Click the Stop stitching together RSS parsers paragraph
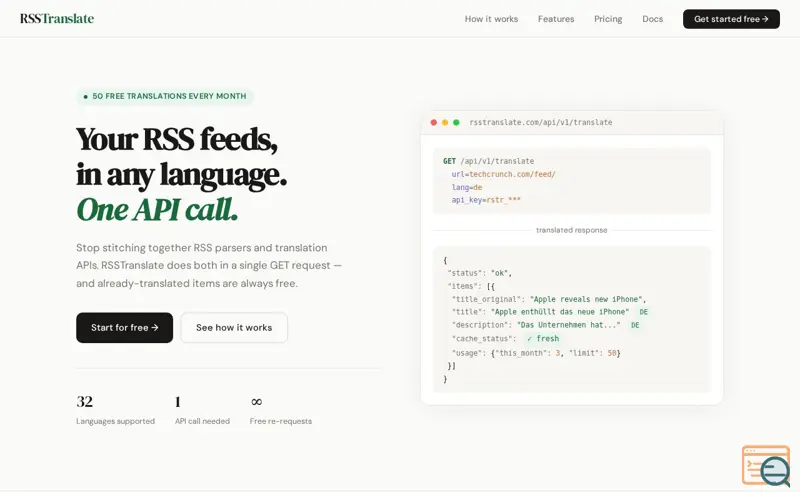This screenshot has height=500, width=800. click(209, 265)
